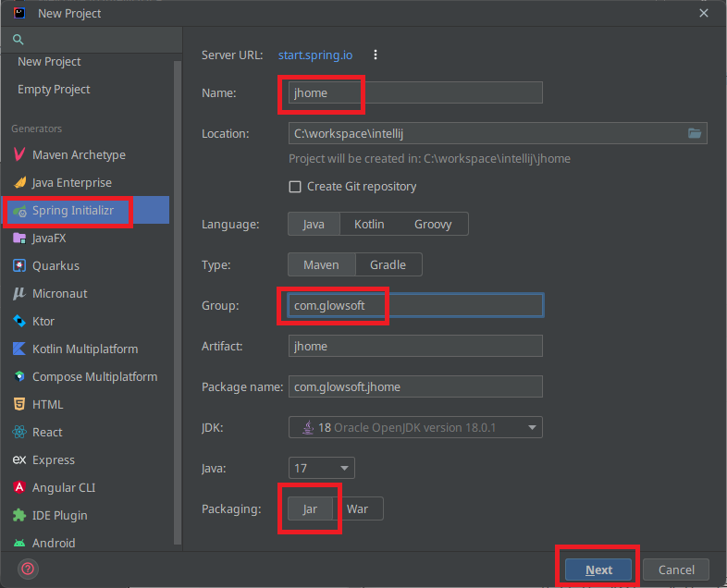
Task: Click 'Project will be created in' hint text
Action: tap(429, 159)
